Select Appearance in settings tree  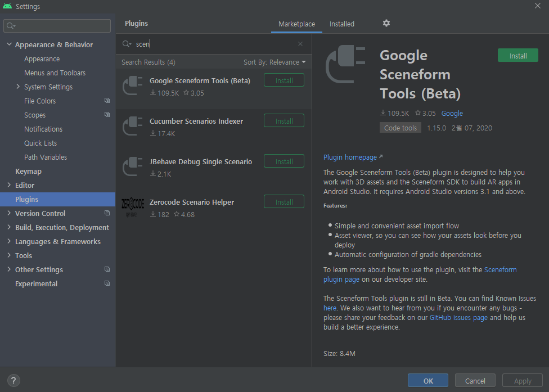pos(42,59)
